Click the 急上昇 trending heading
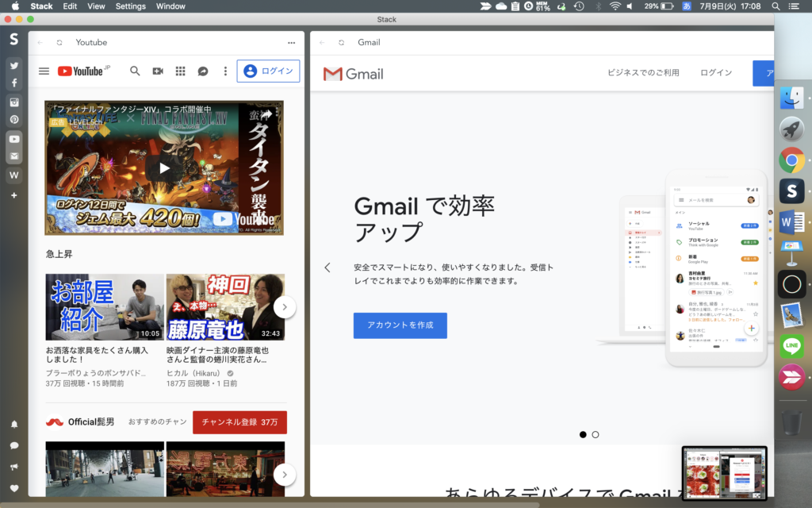Viewport: 812px width, 508px height. pos(59,254)
